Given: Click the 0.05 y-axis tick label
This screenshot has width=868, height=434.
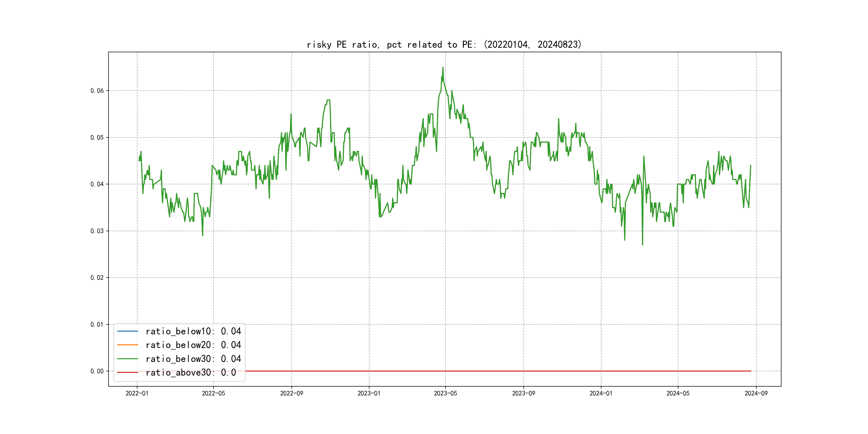Looking at the screenshot, I should pos(97,137).
